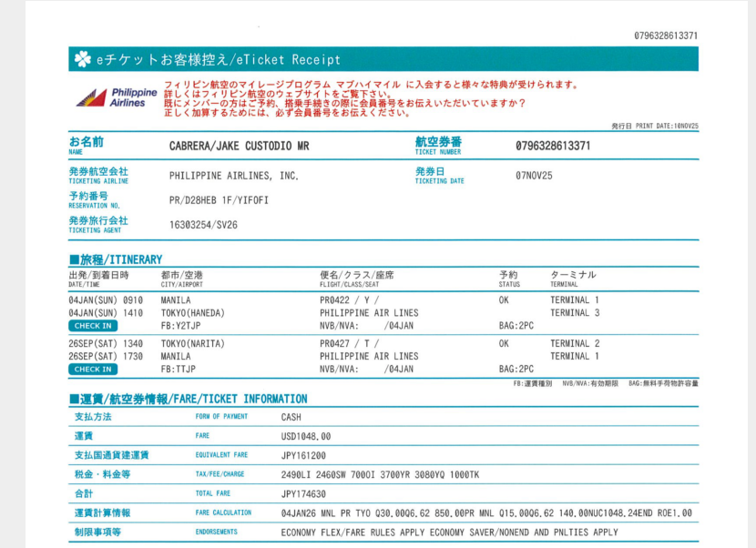Click the clover icon in the eTicket header
This screenshot has height=548, width=756.
(83, 59)
